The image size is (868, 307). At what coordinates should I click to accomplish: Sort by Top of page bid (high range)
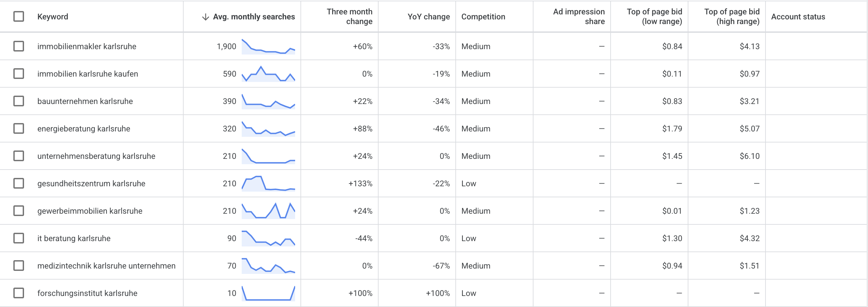(x=731, y=16)
